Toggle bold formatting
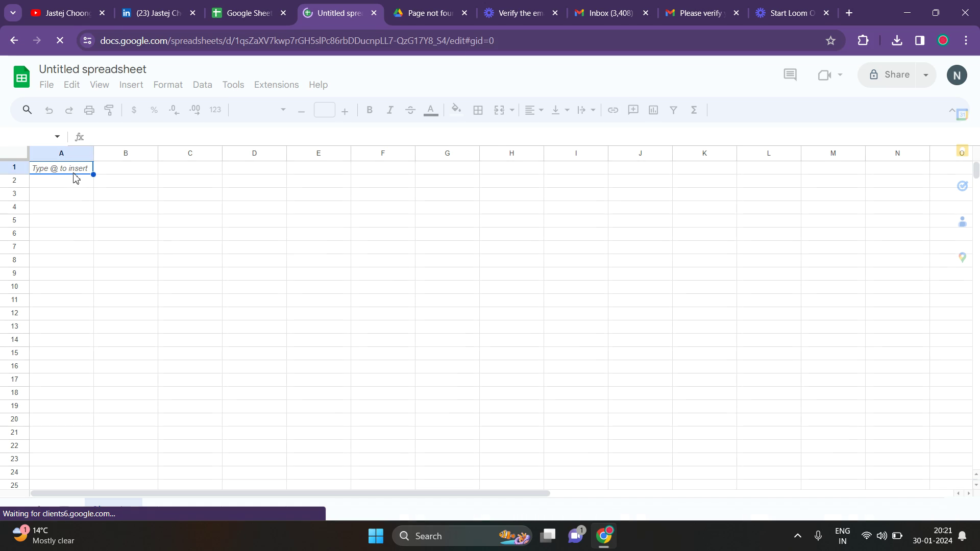This screenshot has height=551, width=980. [370, 110]
